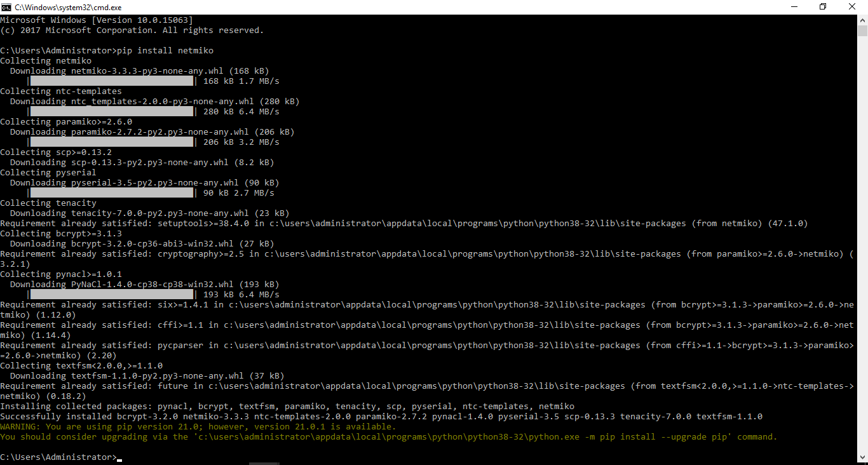Click the ntc_templates 280 kB progress bar
The width and height of the screenshot is (868, 465).
pyautogui.click(x=112, y=112)
